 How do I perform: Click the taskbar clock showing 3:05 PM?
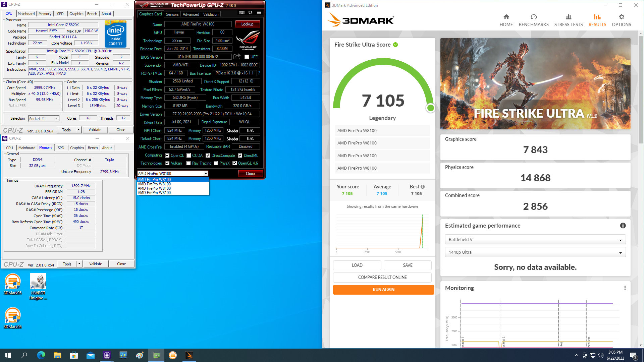click(x=615, y=355)
